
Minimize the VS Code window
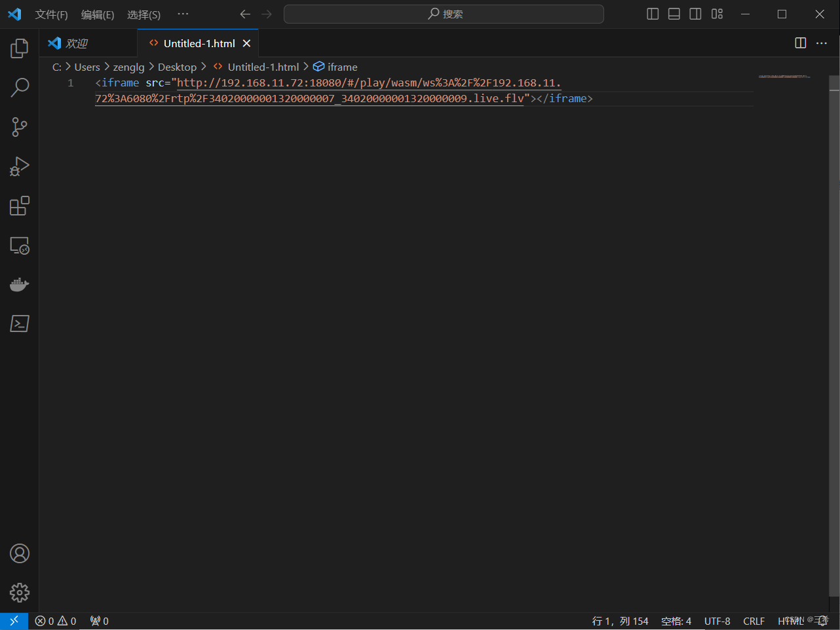(745, 14)
